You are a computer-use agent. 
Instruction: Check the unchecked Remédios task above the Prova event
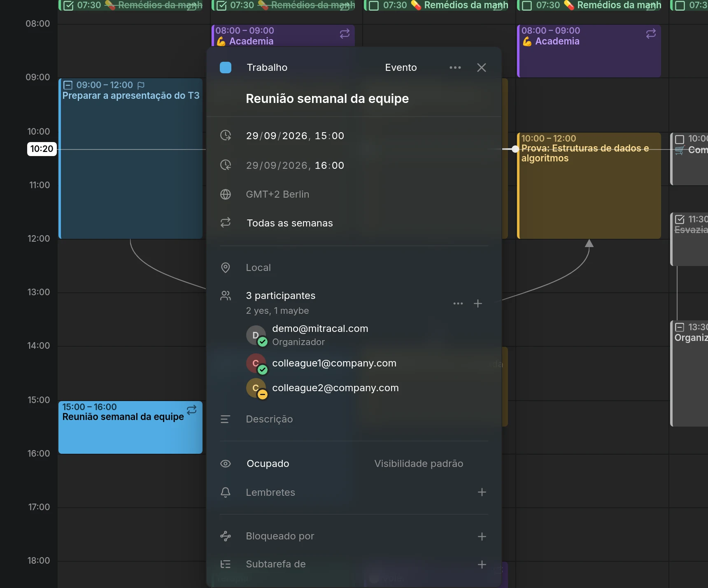pyautogui.click(x=527, y=6)
